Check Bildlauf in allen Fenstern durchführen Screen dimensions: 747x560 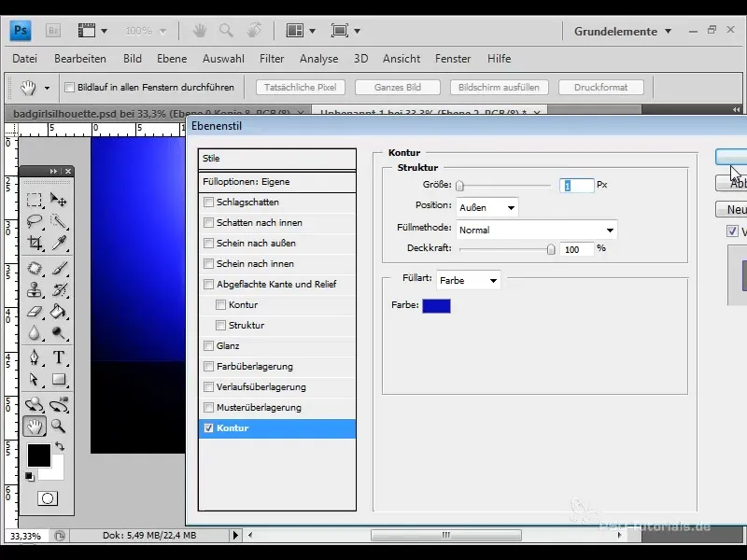tap(69, 87)
